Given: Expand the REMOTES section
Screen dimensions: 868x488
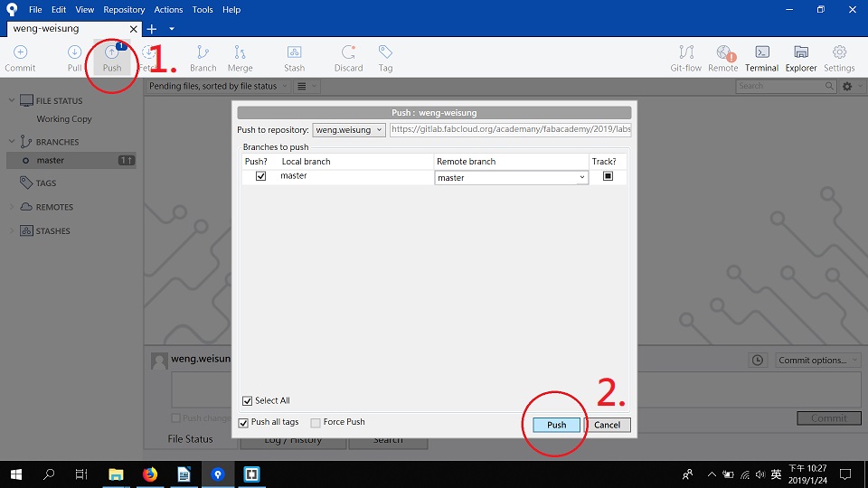Looking at the screenshot, I should 12,206.
